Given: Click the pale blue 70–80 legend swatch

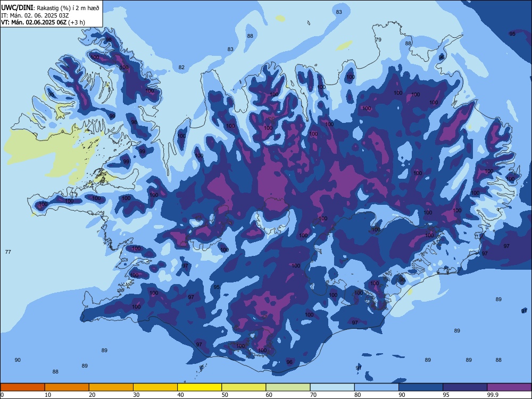Looking at the screenshot, I should click(332, 387).
